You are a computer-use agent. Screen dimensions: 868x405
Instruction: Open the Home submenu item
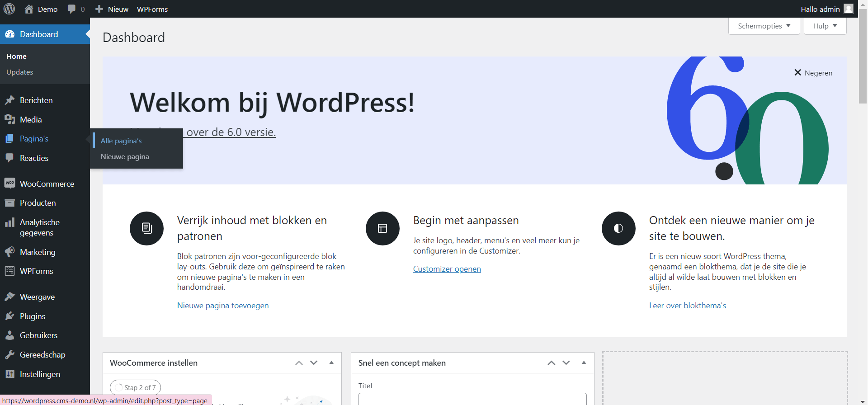(x=16, y=57)
